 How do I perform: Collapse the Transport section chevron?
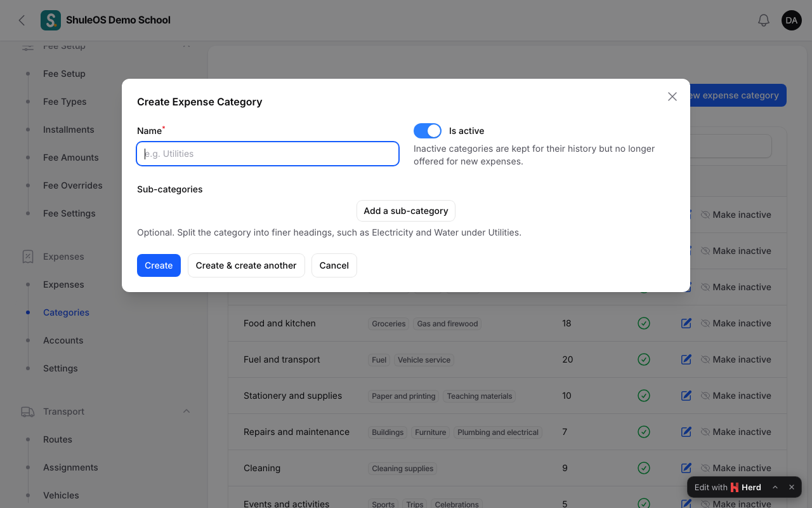point(187,411)
